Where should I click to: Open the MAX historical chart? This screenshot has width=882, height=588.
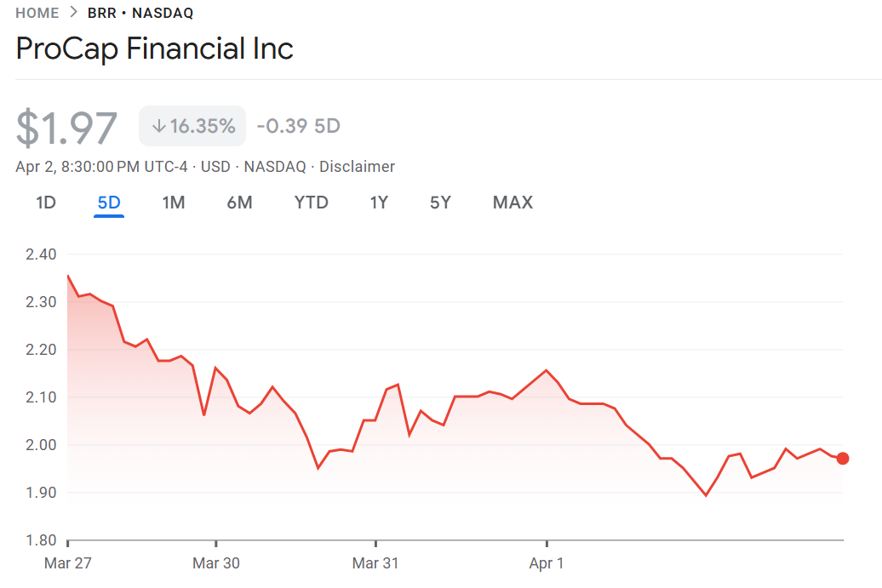point(513,203)
